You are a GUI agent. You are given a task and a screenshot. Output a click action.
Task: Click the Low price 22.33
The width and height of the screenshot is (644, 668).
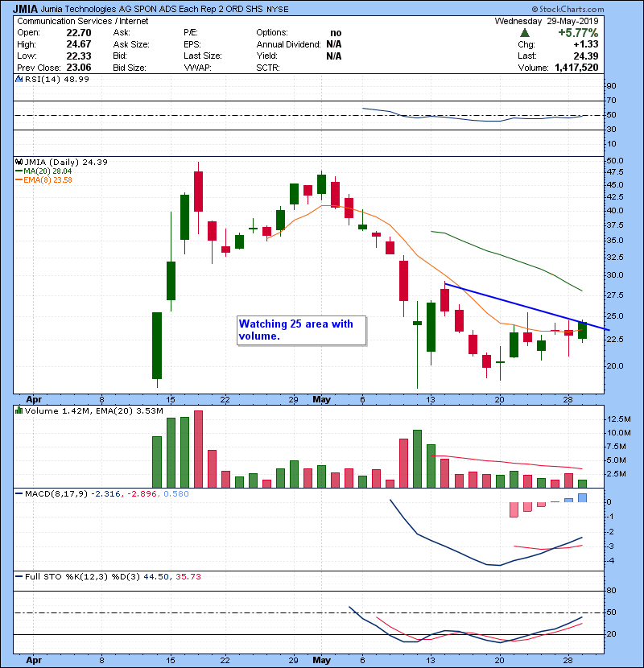78,56
